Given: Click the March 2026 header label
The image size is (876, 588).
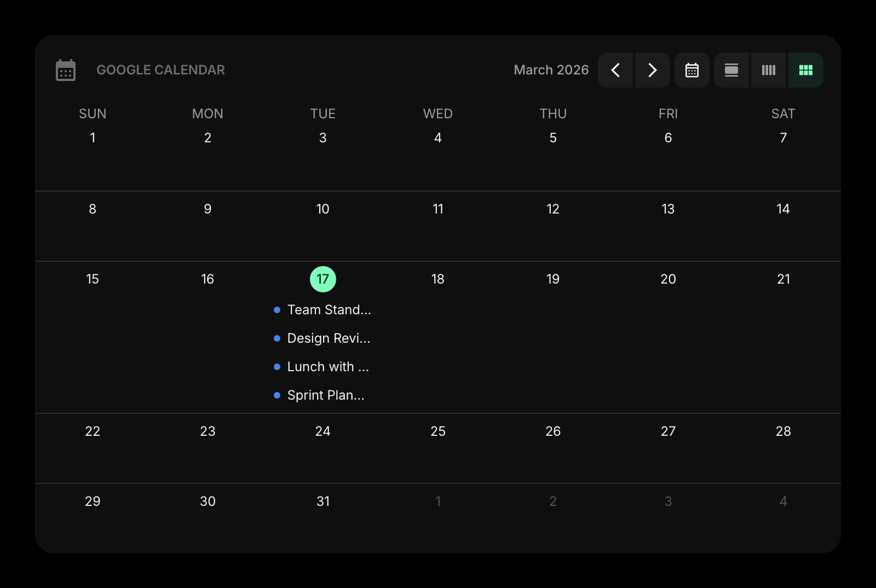Looking at the screenshot, I should [551, 70].
